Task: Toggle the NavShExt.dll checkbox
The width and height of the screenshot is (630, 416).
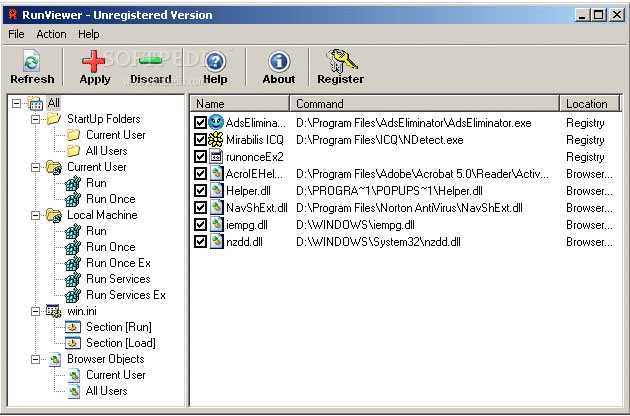Action: tap(200, 207)
